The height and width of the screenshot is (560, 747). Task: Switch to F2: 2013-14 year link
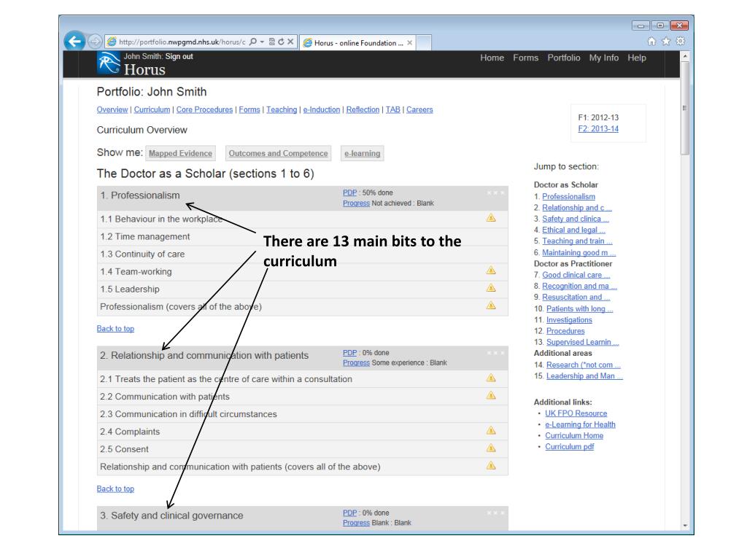(598, 128)
